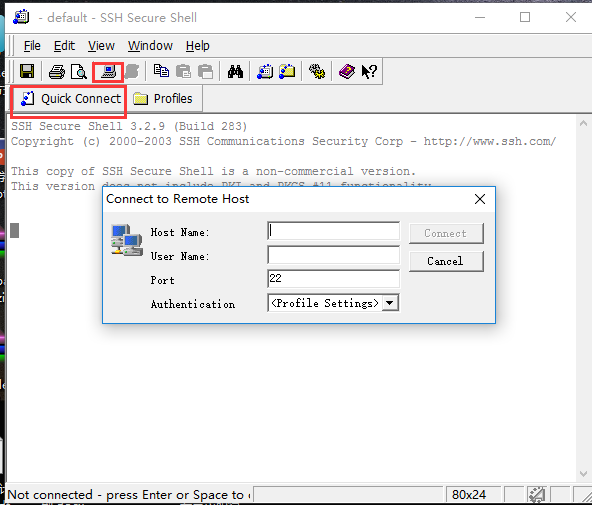Click the Port field showing 22
The height and width of the screenshot is (505, 592).
click(333, 279)
